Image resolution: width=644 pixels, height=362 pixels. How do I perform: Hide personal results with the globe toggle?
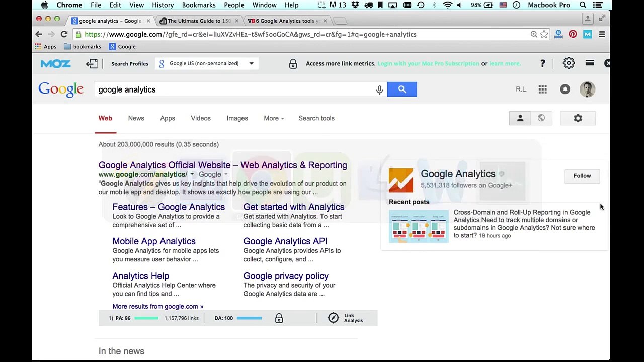(541, 118)
